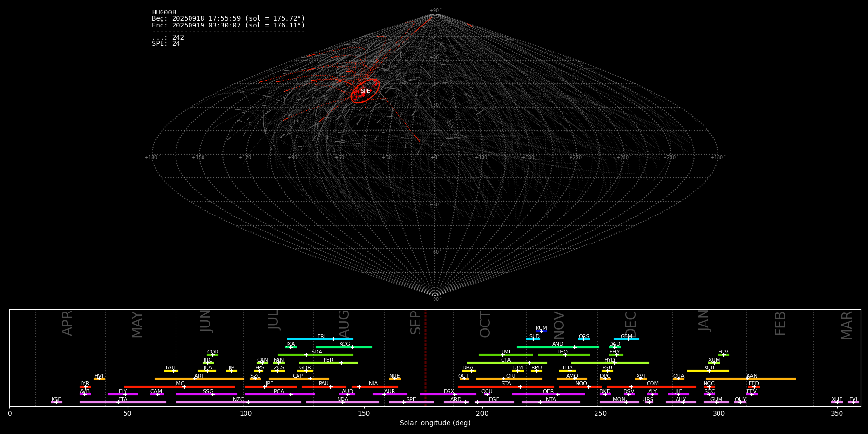The height and width of the screenshot is (434, 868).
Task: Select the HU000B station title text
Action: 164,13
